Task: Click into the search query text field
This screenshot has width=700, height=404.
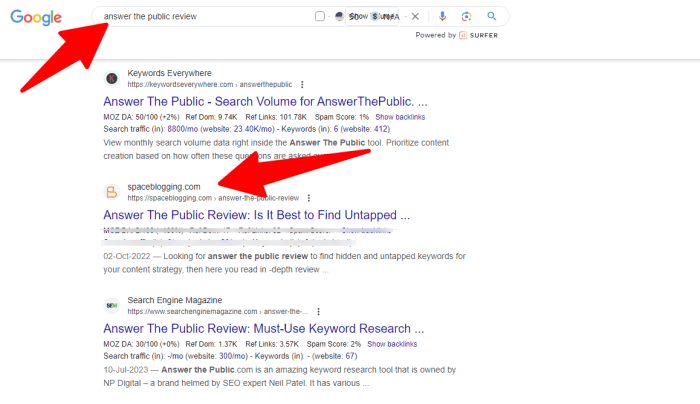Action: pos(200,17)
